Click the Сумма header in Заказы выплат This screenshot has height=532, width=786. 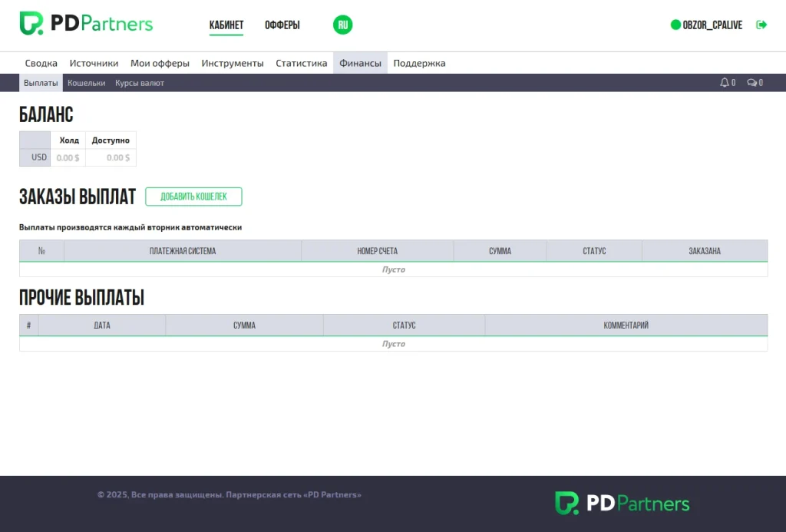point(500,251)
